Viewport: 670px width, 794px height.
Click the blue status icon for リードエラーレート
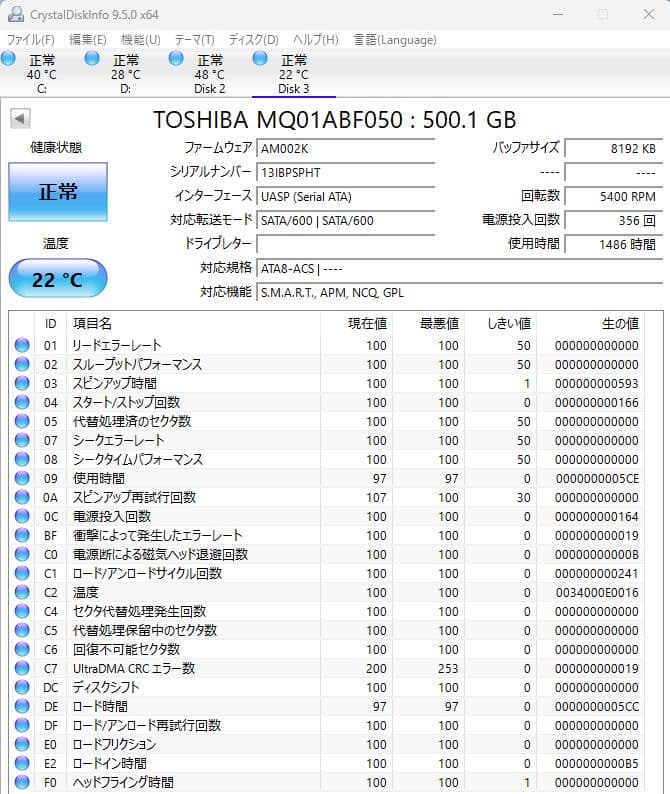(22, 345)
